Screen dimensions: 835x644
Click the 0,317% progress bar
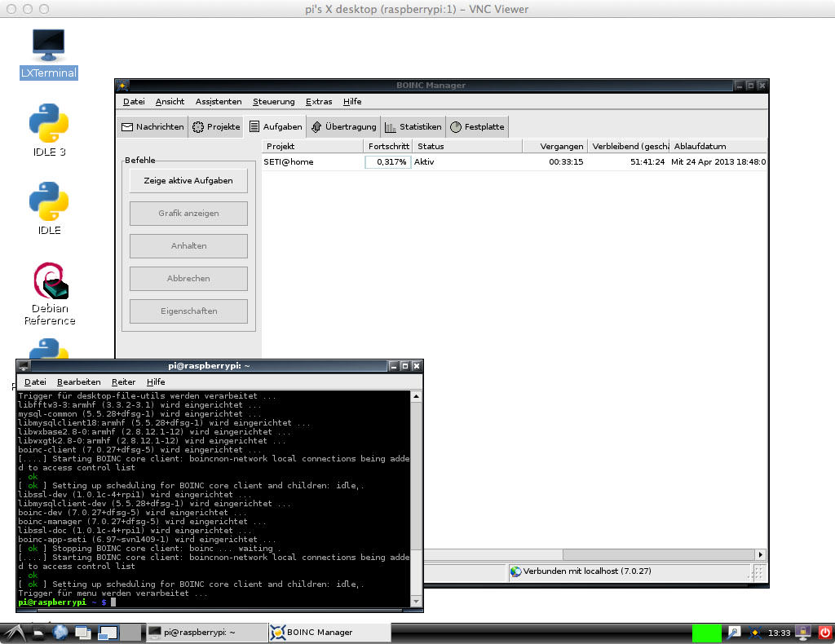click(x=388, y=161)
